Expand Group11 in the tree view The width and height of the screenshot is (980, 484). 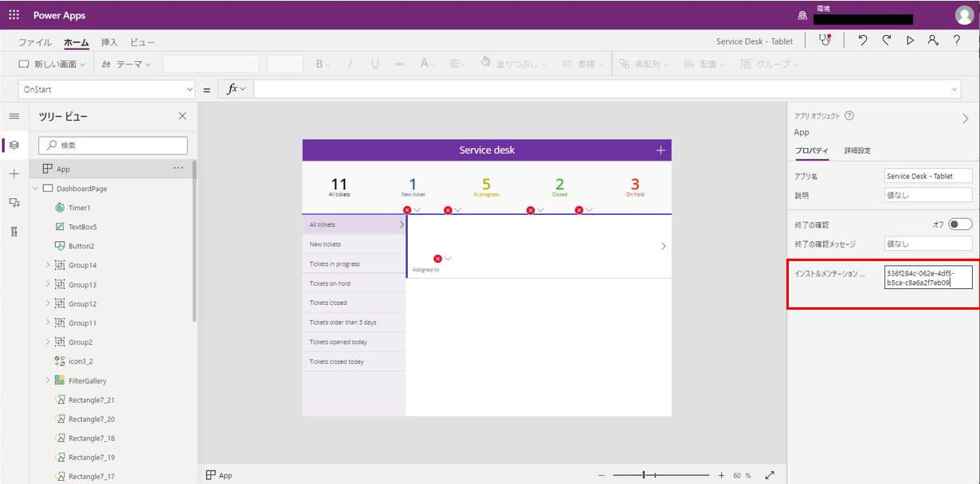[x=48, y=322]
